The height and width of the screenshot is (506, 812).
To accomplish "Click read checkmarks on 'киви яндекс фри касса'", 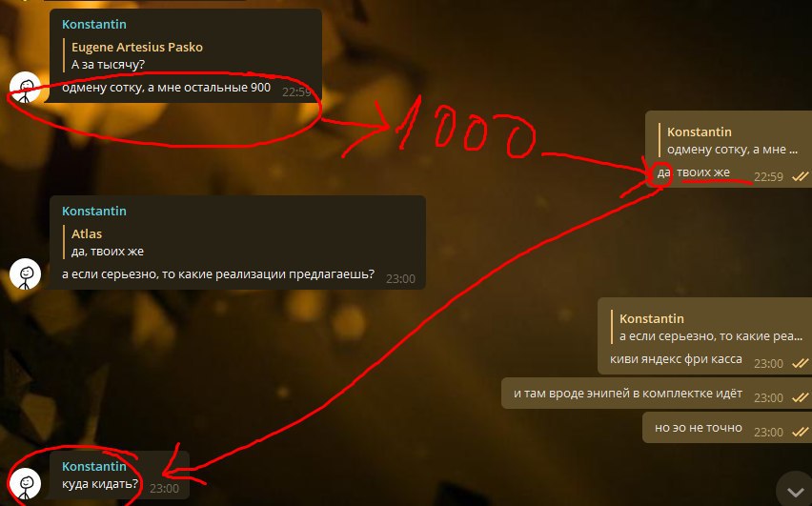I will click(801, 364).
